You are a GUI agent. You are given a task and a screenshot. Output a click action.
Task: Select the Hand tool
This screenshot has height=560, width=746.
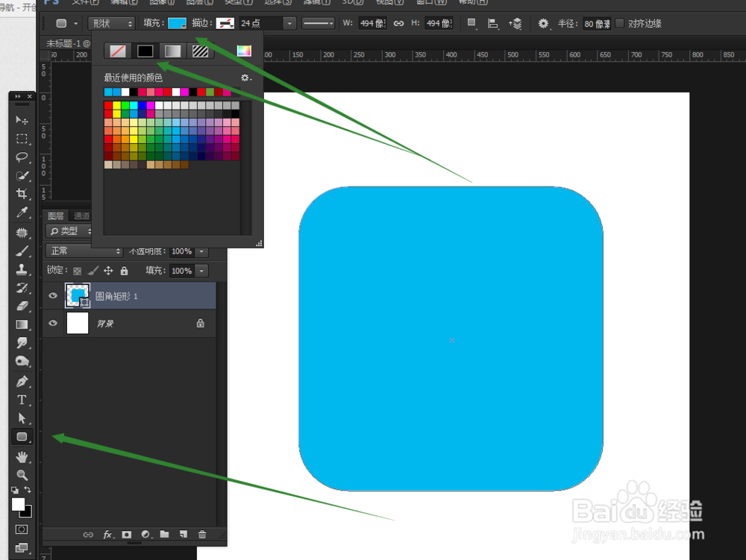click(x=22, y=457)
